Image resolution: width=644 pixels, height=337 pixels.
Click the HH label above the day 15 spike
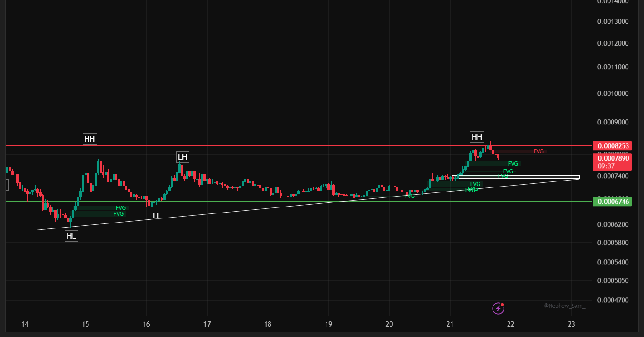click(90, 139)
